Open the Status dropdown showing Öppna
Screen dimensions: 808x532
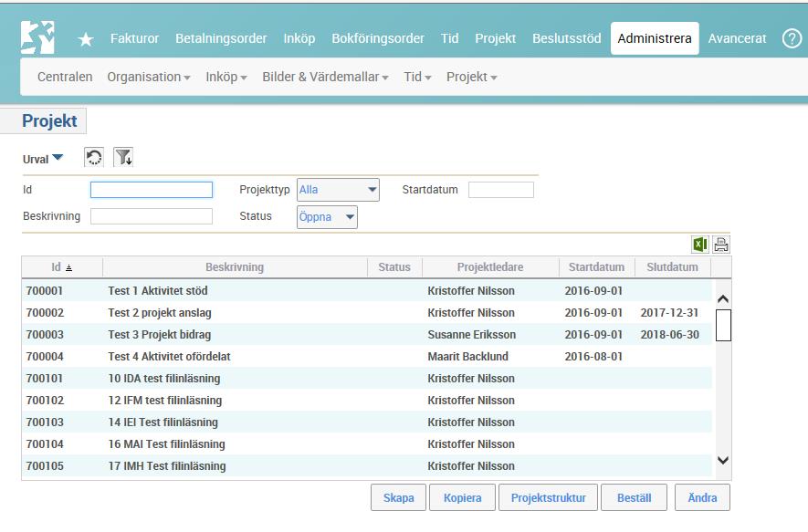(x=327, y=217)
